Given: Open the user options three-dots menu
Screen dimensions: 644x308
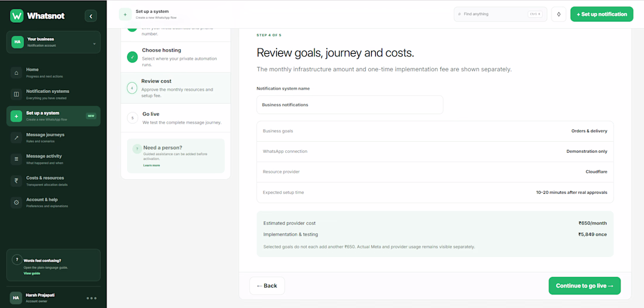Looking at the screenshot, I should pyautogui.click(x=91, y=298).
